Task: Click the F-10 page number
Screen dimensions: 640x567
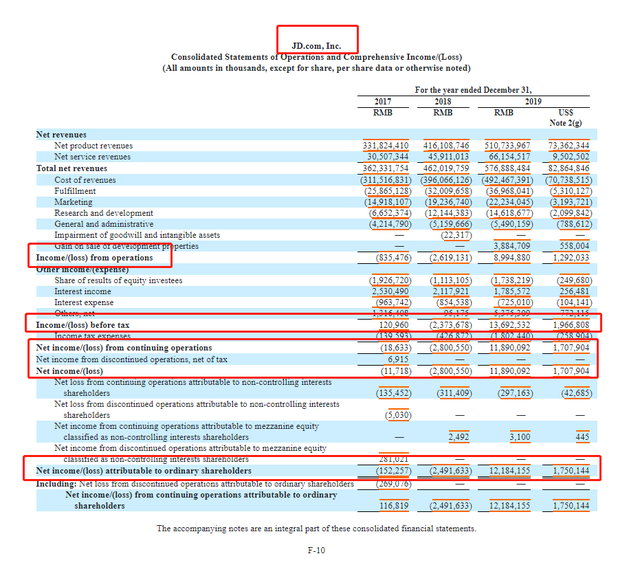Action: coord(316,550)
